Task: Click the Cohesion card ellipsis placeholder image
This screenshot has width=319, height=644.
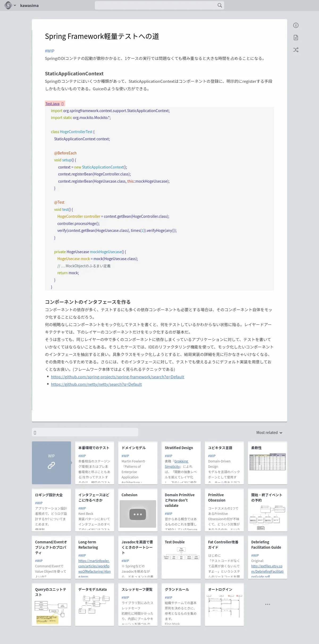Action: pyautogui.click(x=138, y=514)
